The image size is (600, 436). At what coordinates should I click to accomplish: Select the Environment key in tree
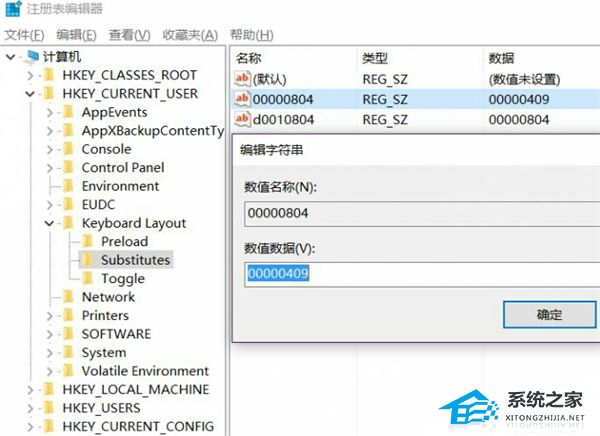coord(120,186)
